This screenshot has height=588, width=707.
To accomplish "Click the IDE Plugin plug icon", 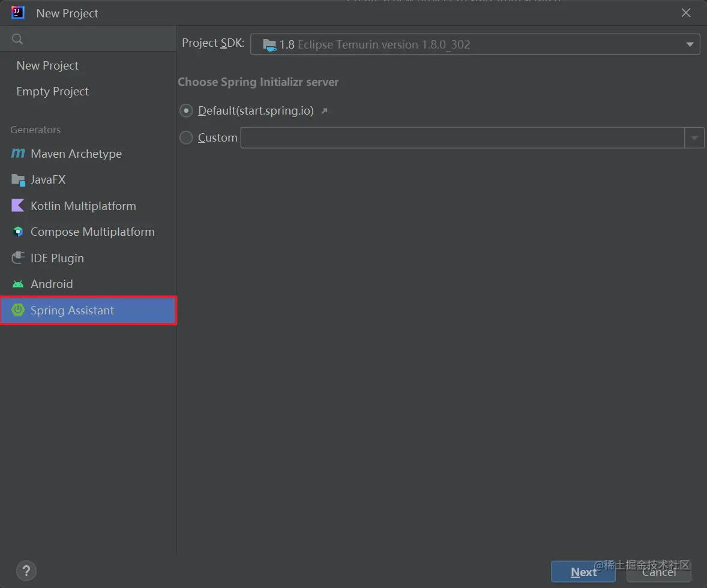I will coord(18,257).
